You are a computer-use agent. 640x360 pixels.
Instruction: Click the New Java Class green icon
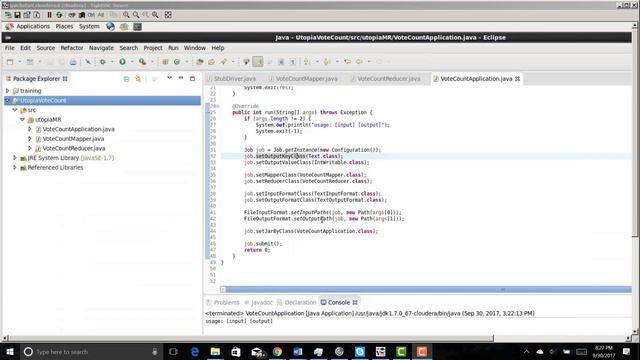coord(177,62)
